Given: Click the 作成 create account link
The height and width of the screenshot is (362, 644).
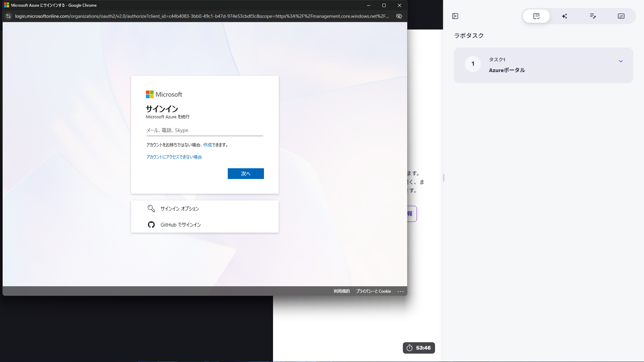Looking at the screenshot, I should point(207,145).
